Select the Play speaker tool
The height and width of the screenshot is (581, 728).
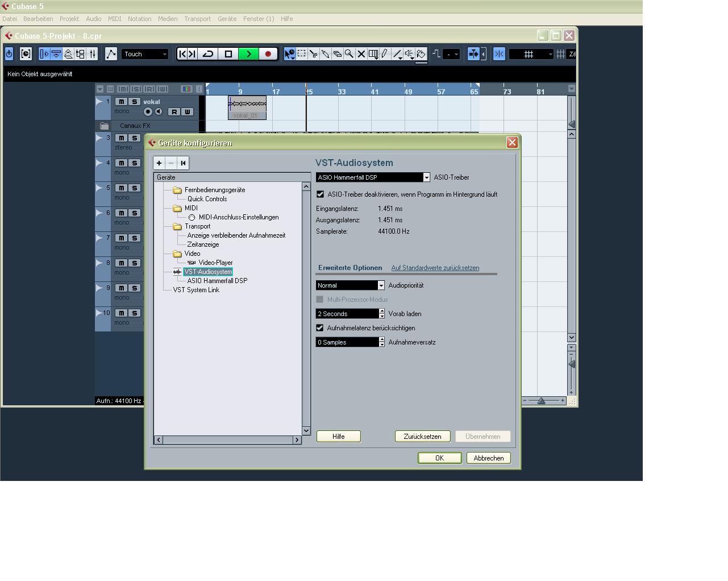click(x=409, y=54)
